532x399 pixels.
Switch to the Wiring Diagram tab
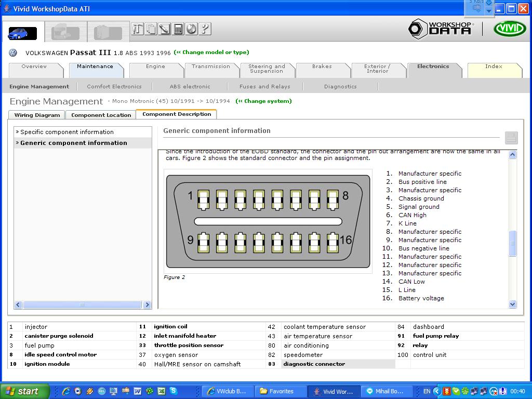click(x=37, y=115)
